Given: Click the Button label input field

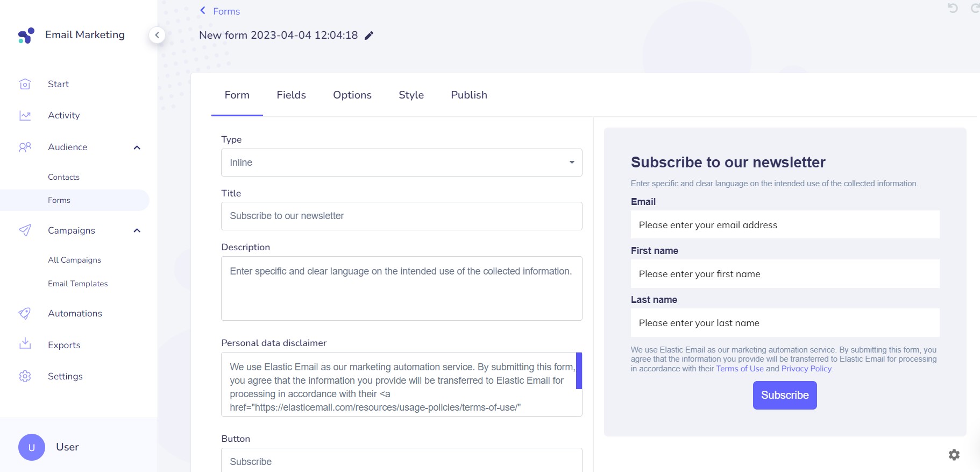Looking at the screenshot, I should point(402,461).
